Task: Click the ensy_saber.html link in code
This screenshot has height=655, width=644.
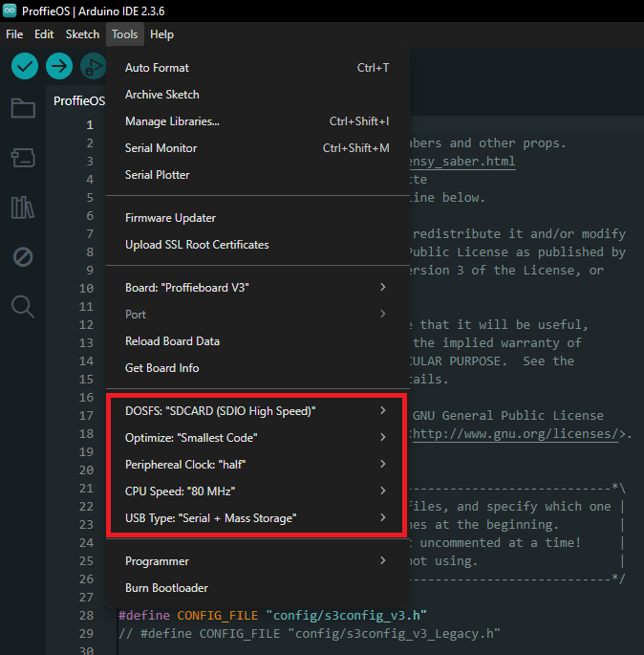Action: pyautogui.click(x=462, y=161)
